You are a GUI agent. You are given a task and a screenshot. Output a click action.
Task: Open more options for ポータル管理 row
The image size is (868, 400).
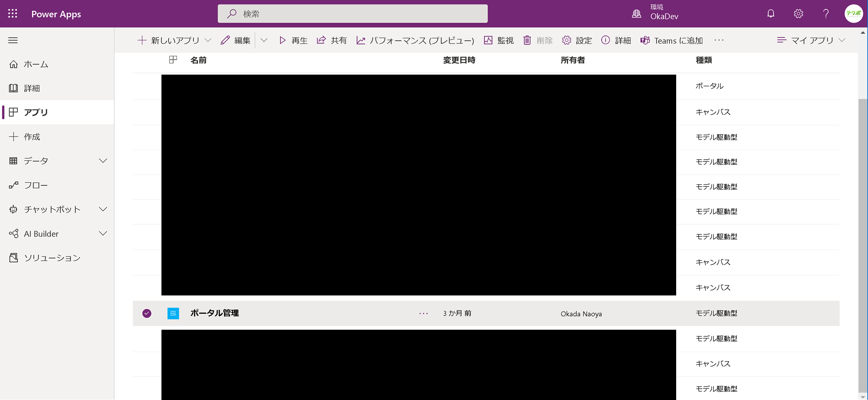click(424, 313)
